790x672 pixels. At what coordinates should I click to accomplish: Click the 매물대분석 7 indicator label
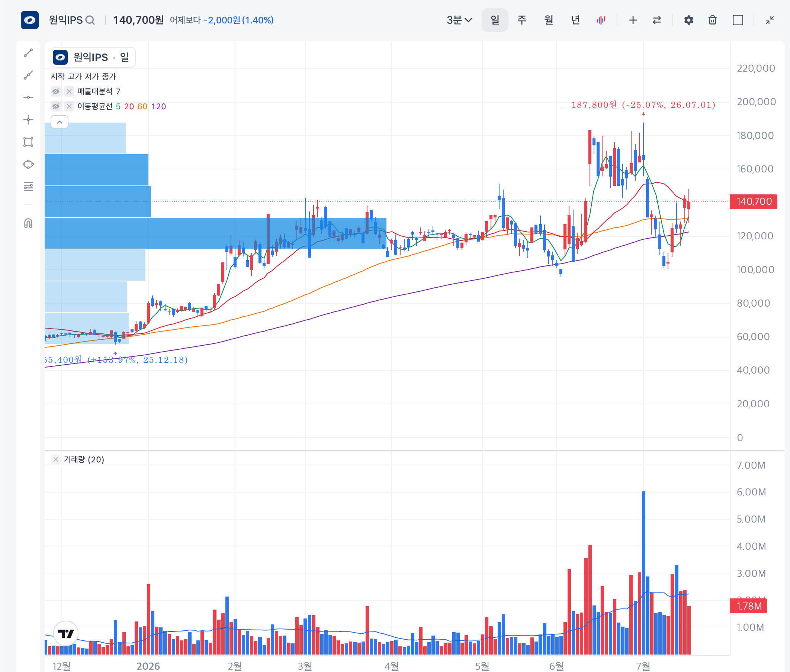click(99, 91)
